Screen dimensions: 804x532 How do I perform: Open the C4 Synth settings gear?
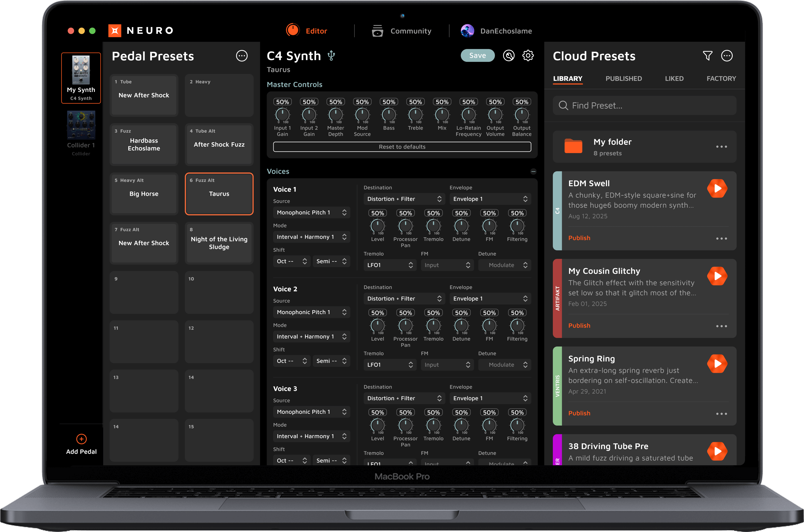point(528,55)
